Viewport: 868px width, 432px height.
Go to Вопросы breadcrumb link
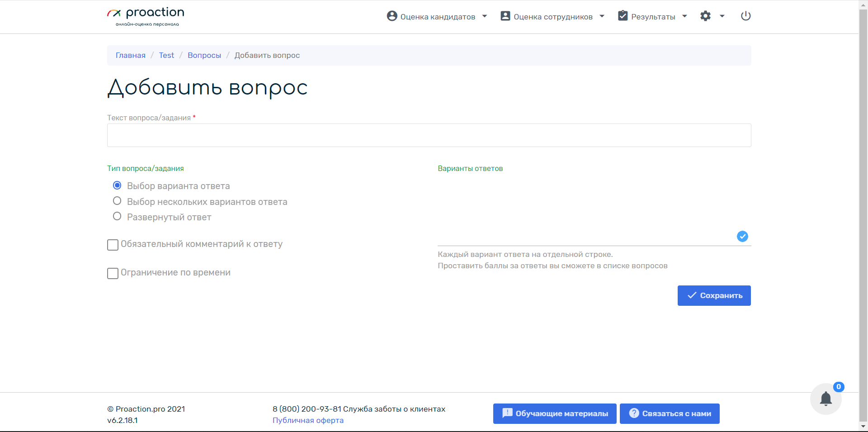coord(204,55)
